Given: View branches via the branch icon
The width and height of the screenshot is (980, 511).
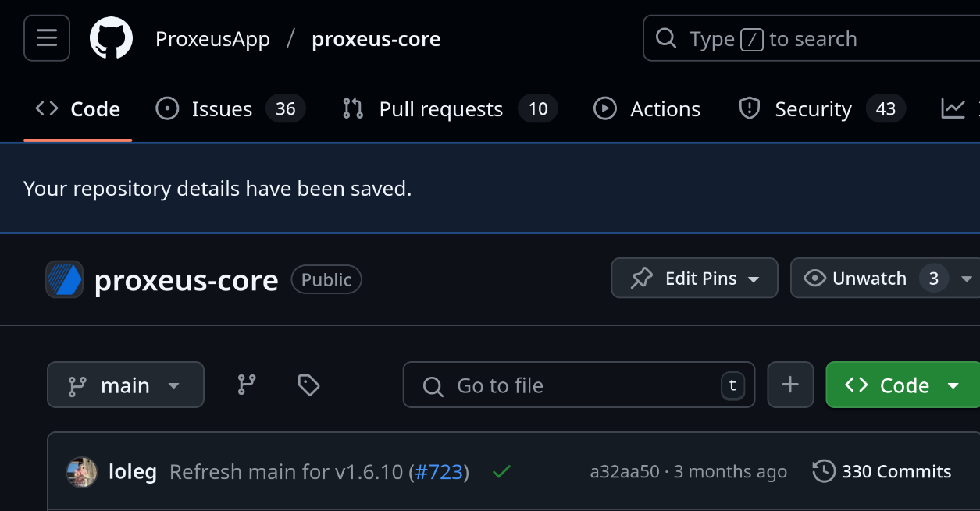Looking at the screenshot, I should point(247,385).
